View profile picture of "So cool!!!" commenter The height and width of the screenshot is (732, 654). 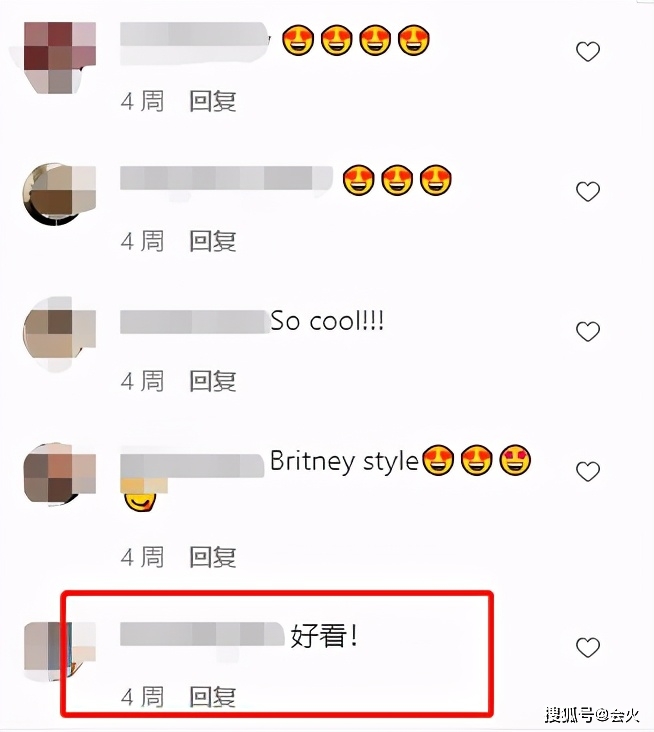[59, 334]
